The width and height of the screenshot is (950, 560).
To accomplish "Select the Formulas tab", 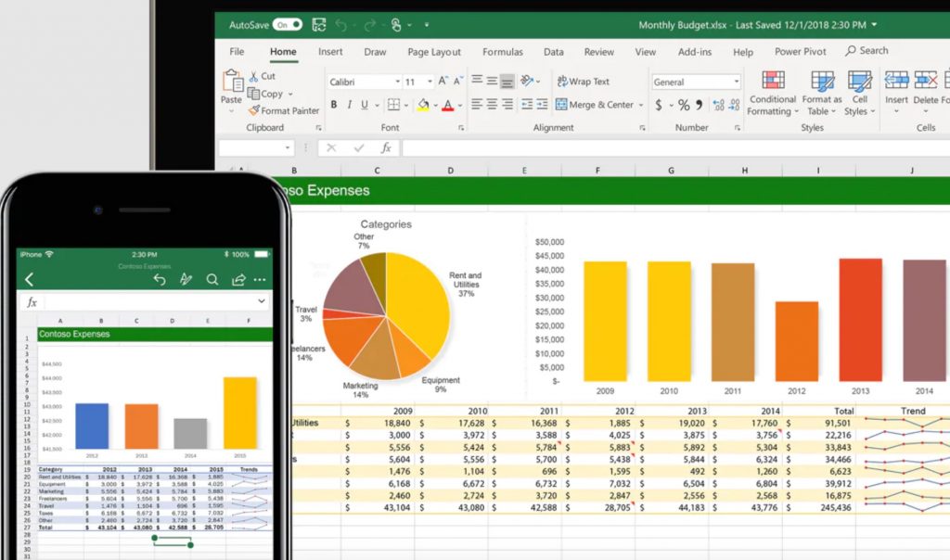I will 502,52.
